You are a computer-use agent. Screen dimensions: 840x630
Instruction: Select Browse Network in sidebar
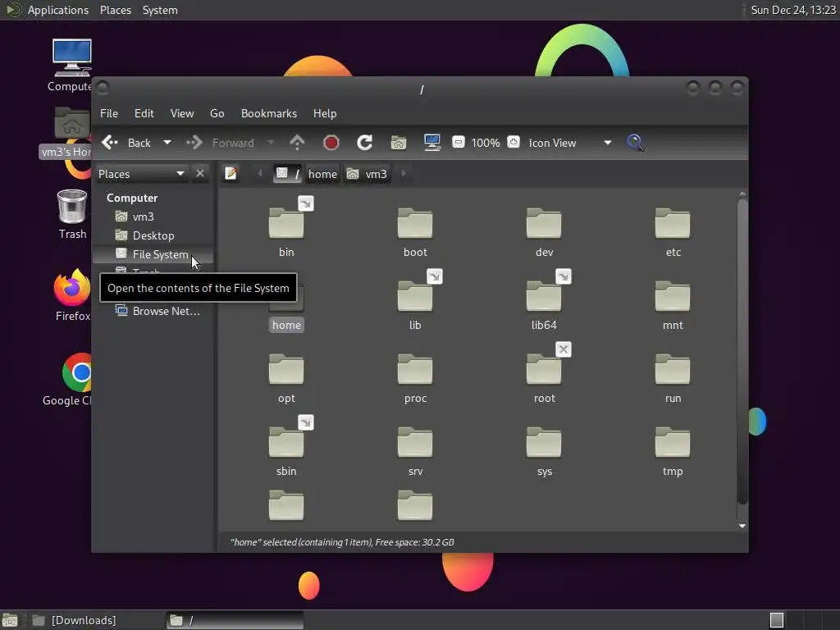pos(153,311)
